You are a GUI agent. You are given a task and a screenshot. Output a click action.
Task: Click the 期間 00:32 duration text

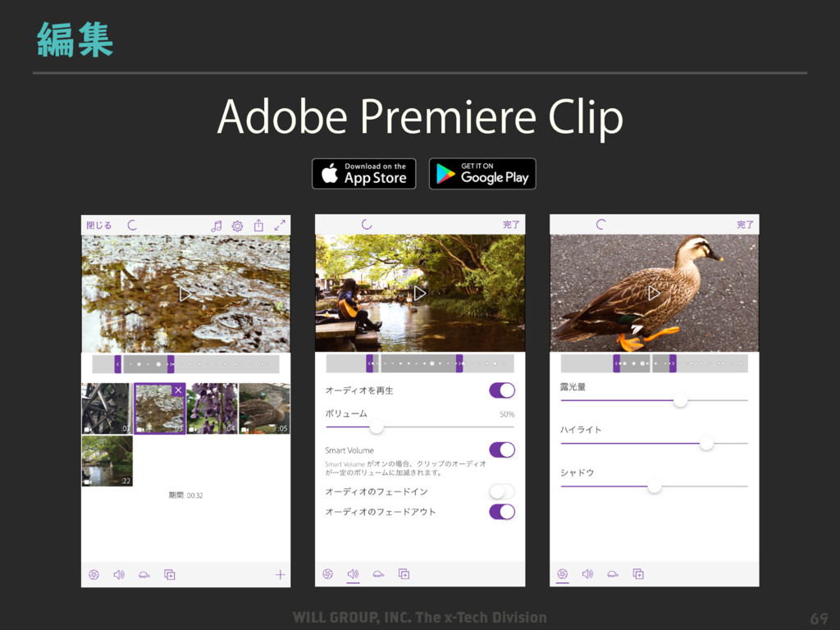tap(186, 495)
